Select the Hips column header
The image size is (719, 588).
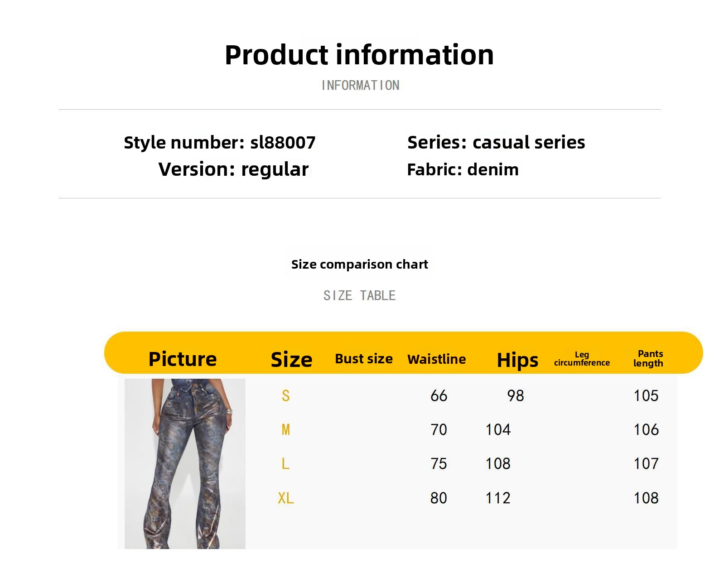(517, 360)
